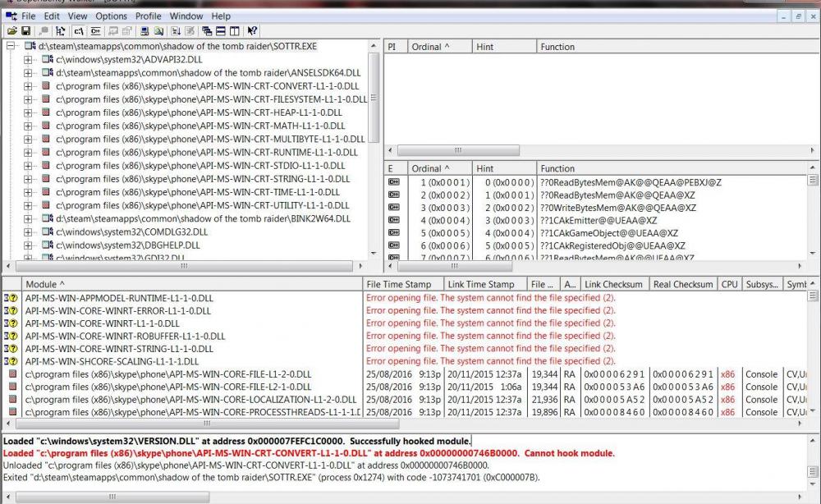Image resolution: width=821 pixels, height=504 pixels.
Task: Toggle Full Paths (c:\) toolbar button
Action: (79, 31)
